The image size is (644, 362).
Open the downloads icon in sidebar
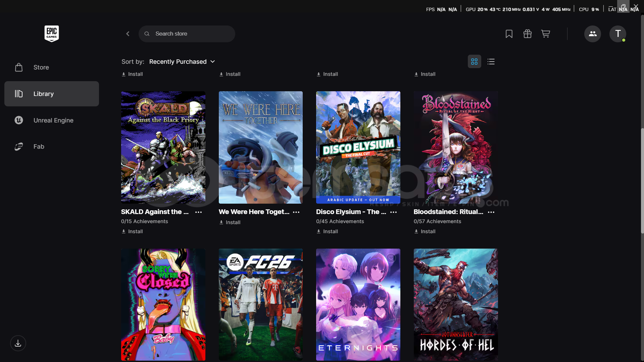point(18,343)
